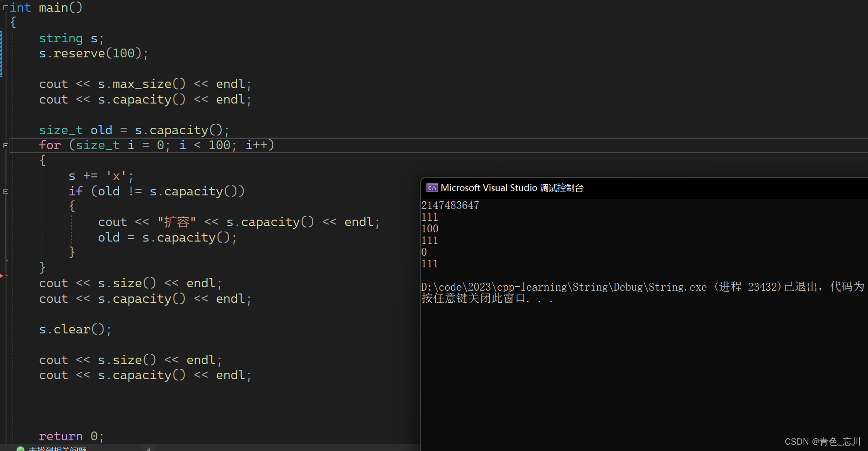Click the line 'old = s.capacity();' inside the if block

click(167, 238)
